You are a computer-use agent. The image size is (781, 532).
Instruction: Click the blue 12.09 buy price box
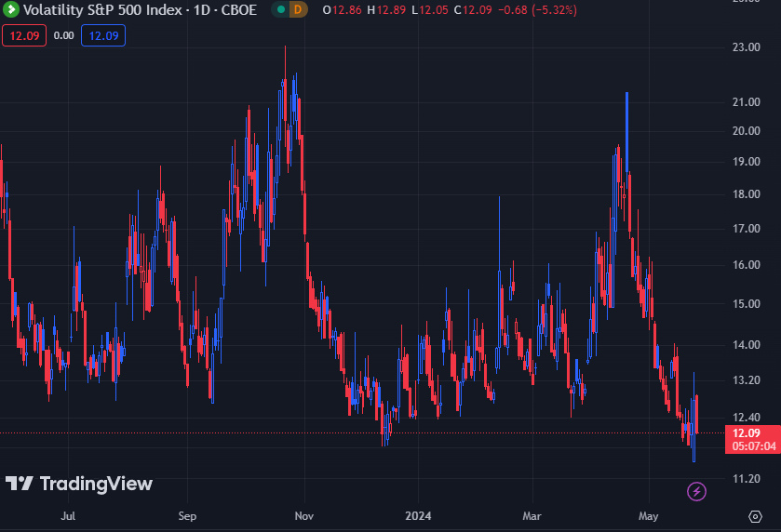pyautogui.click(x=103, y=36)
